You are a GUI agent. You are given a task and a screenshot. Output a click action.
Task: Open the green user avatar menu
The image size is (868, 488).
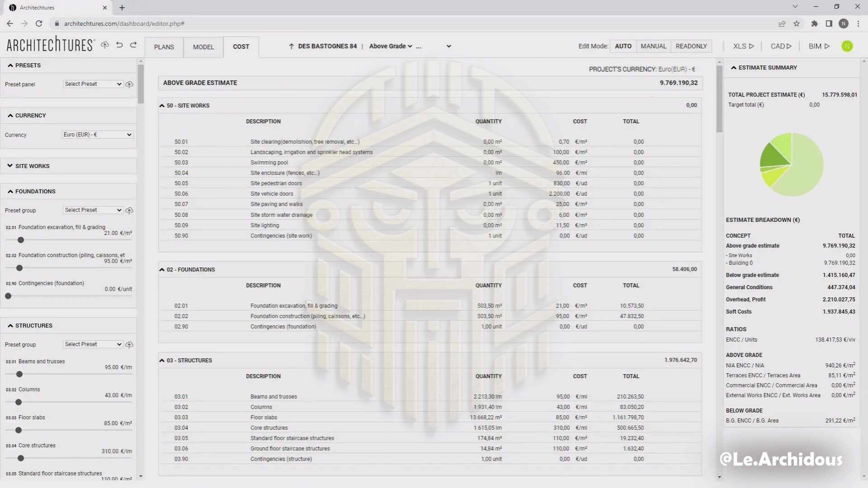coord(847,46)
